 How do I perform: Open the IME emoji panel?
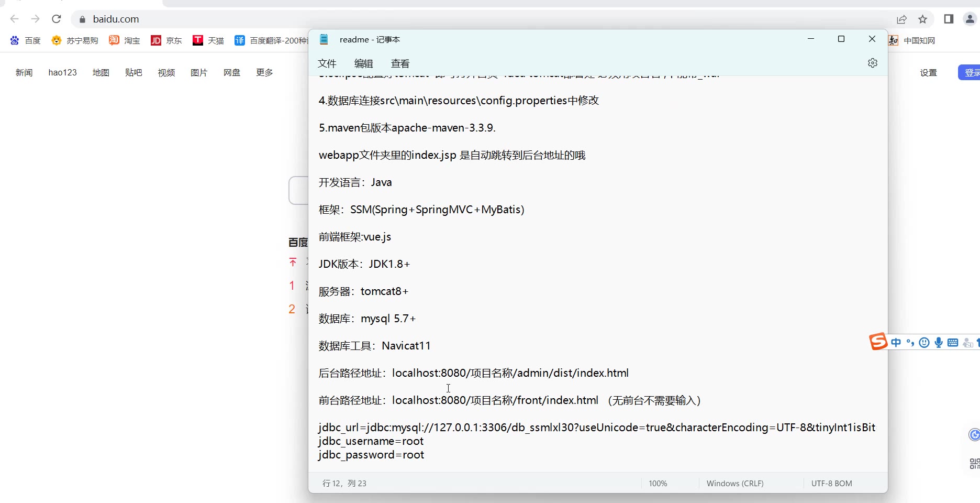925,343
